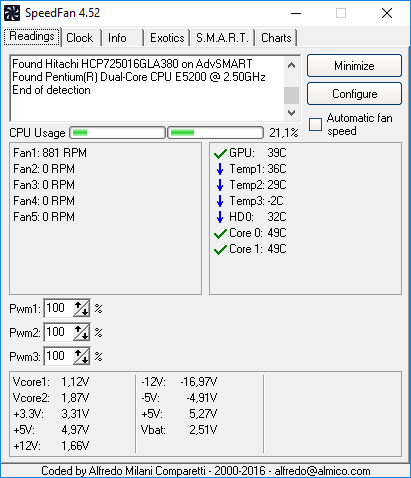Click the blue down arrow beside Temp2
The height and width of the screenshot is (478, 411).
[220, 185]
